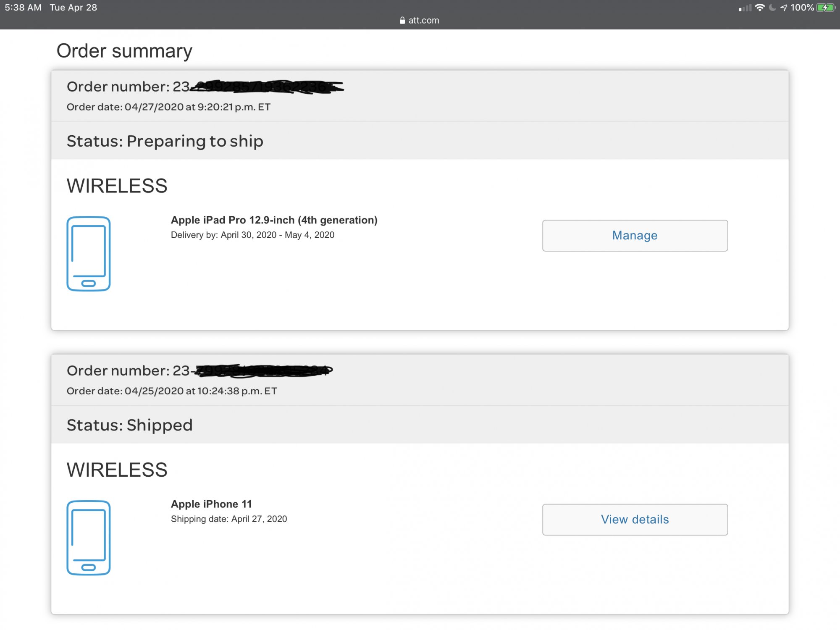The image size is (840, 630).
Task: Tap the Do Not Disturb moon icon
Action: click(772, 8)
